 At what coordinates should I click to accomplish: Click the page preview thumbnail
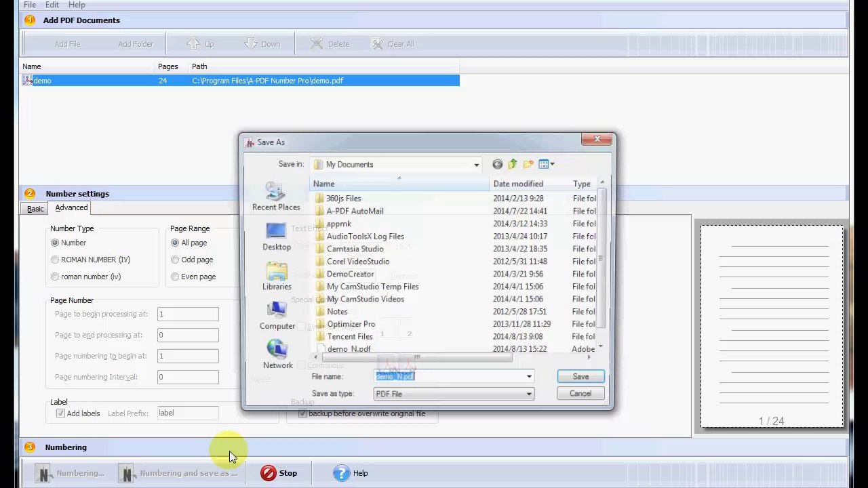772,327
